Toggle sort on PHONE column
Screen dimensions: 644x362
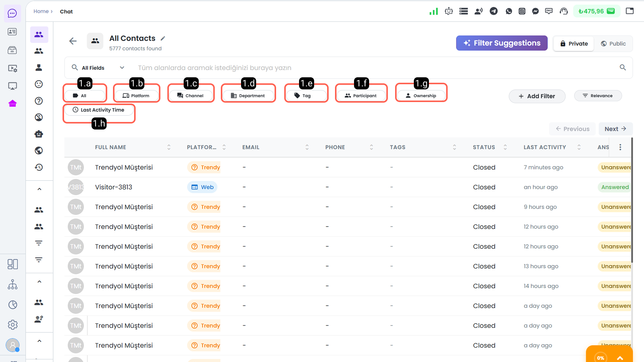coord(372,147)
